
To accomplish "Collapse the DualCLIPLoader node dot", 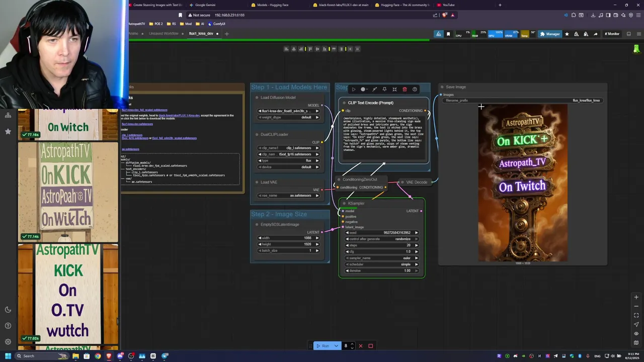I will tap(257, 135).
